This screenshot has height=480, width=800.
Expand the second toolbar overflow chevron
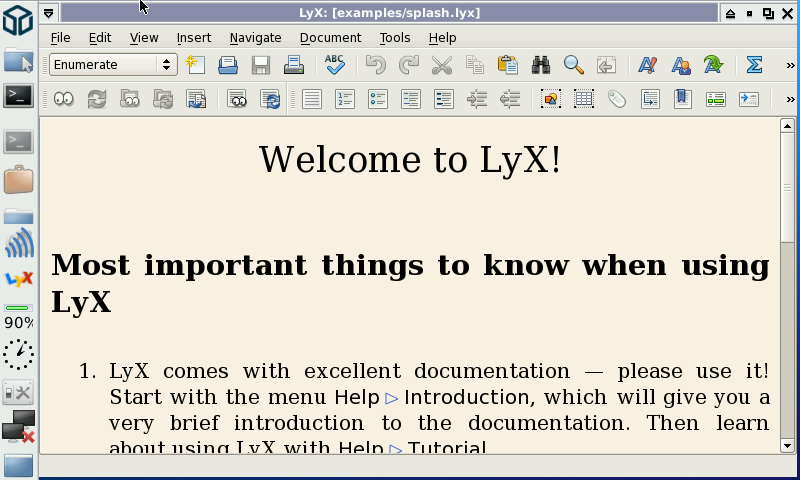click(789, 99)
